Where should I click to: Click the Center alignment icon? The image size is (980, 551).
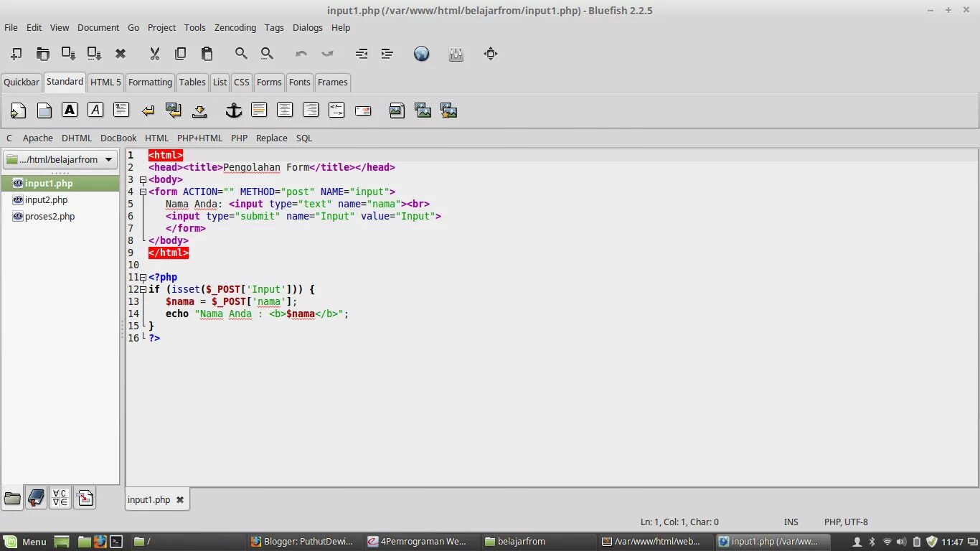(285, 110)
